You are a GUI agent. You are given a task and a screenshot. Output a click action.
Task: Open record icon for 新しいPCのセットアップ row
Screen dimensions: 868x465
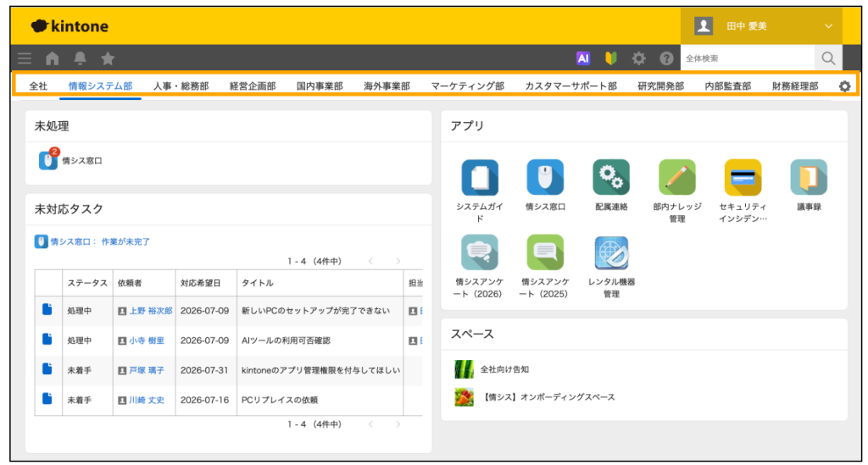[x=47, y=310]
